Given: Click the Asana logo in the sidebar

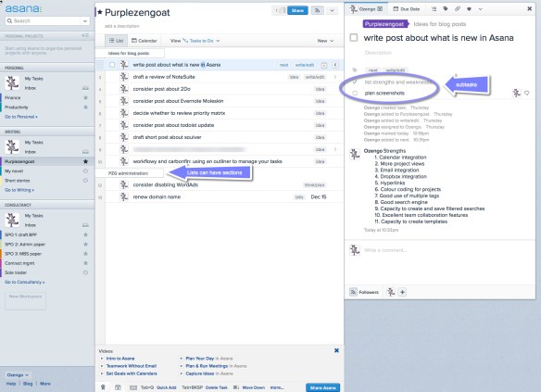Looking at the screenshot, I should pos(23,8).
